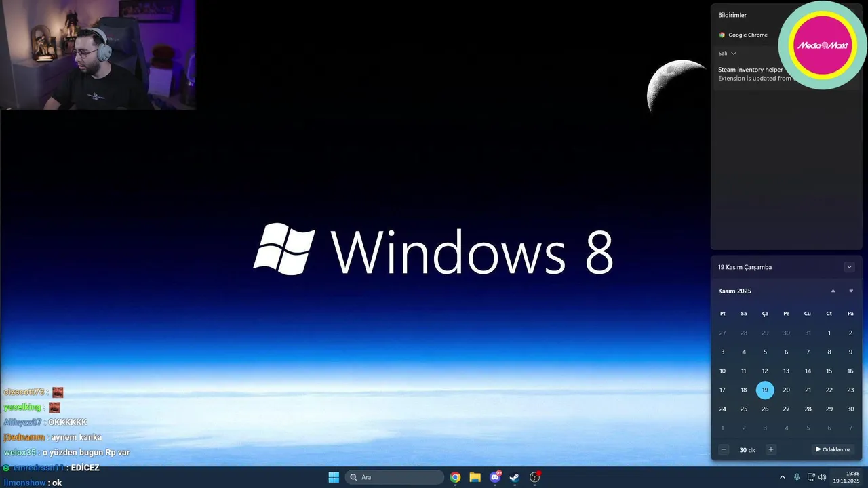
Task: Start a focus session with Odaklanma
Action: point(833,449)
